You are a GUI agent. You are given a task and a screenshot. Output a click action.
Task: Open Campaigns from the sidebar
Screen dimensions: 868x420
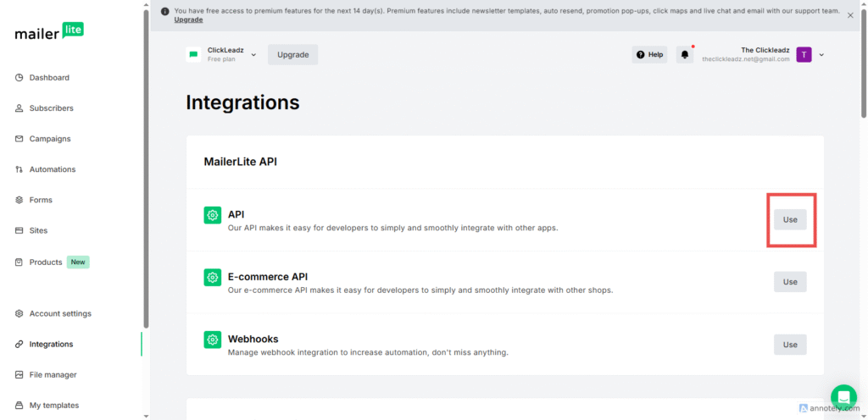(x=50, y=139)
